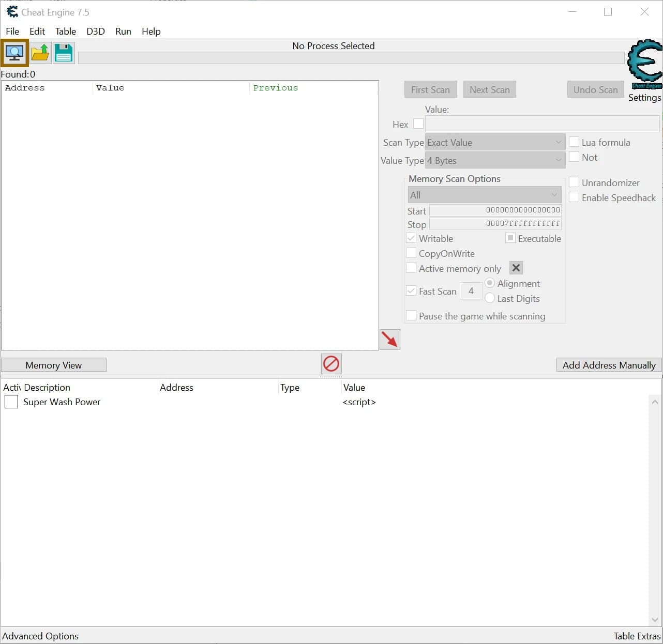The width and height of the screenshot is (663, 644).
Task: Sort results by Address column header
Action: tap(48, 88)
